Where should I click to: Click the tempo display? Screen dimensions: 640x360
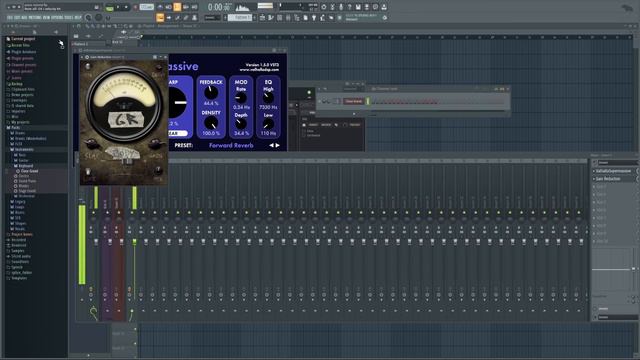(147, 7)
